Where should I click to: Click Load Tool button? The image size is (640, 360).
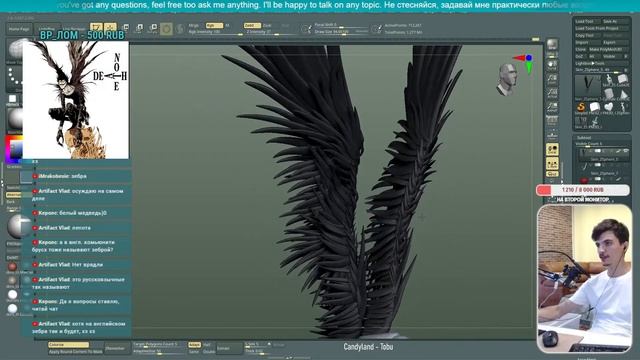point(587,21)
